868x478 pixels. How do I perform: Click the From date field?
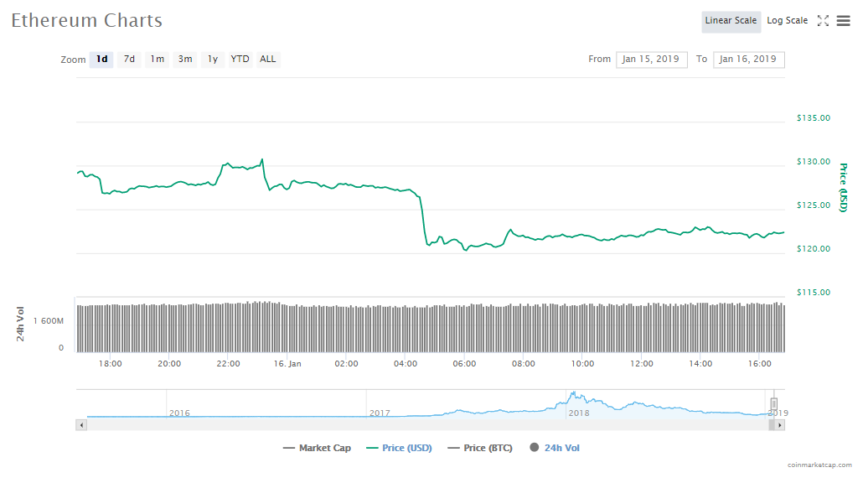point(651,60)
